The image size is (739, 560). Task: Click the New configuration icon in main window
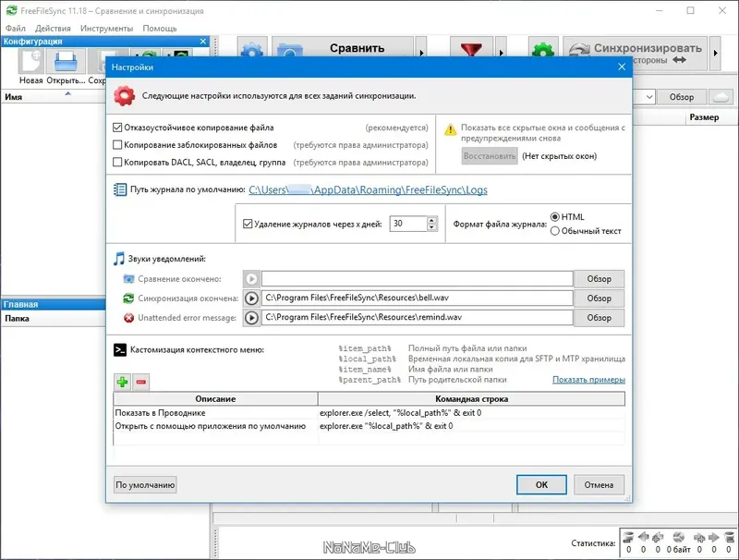(31, 61)
